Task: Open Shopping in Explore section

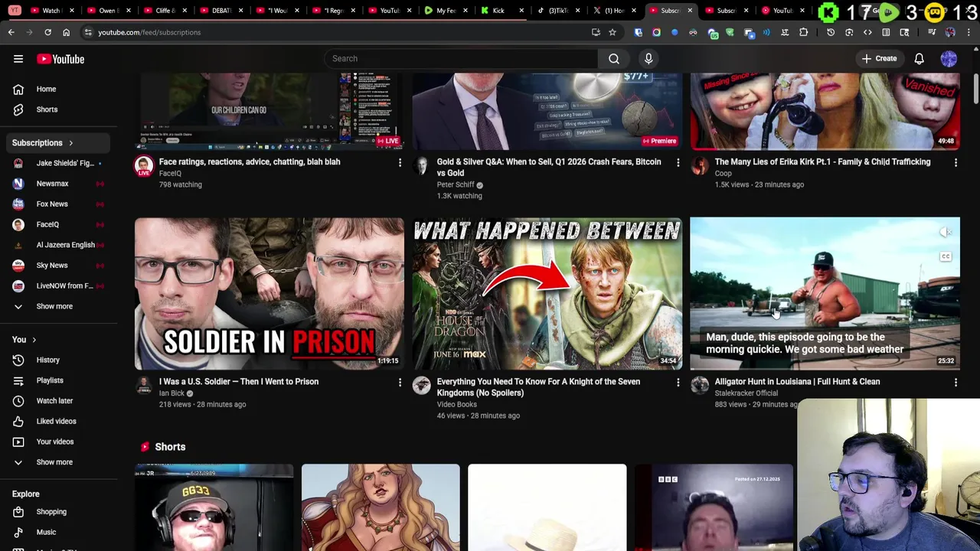Action: [58, 511]
